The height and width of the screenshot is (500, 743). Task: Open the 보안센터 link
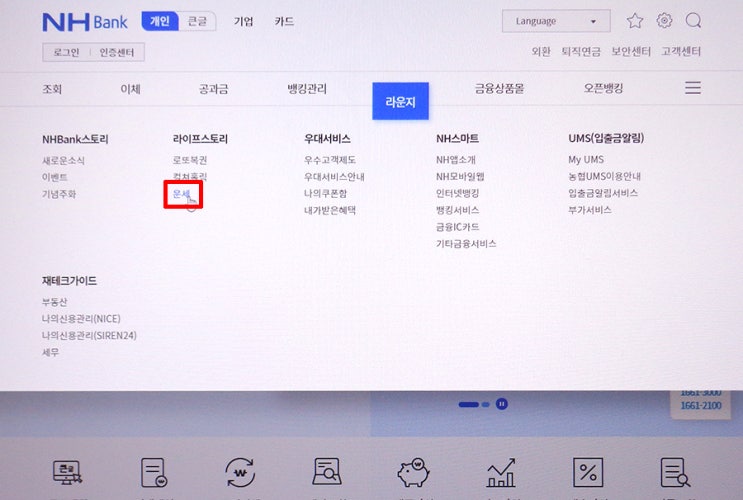(631, 51)
